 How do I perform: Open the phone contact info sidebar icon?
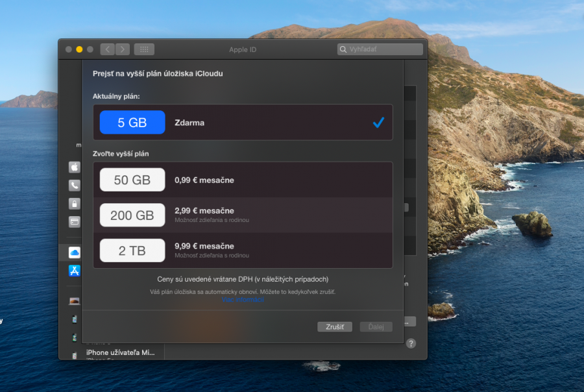coord(75,185)
